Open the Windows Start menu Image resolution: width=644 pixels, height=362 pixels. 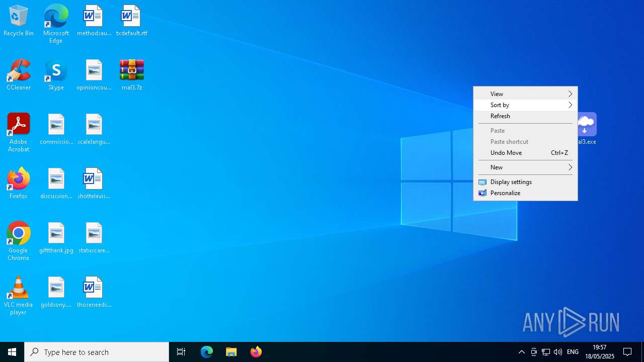click(x=12, y=352)
